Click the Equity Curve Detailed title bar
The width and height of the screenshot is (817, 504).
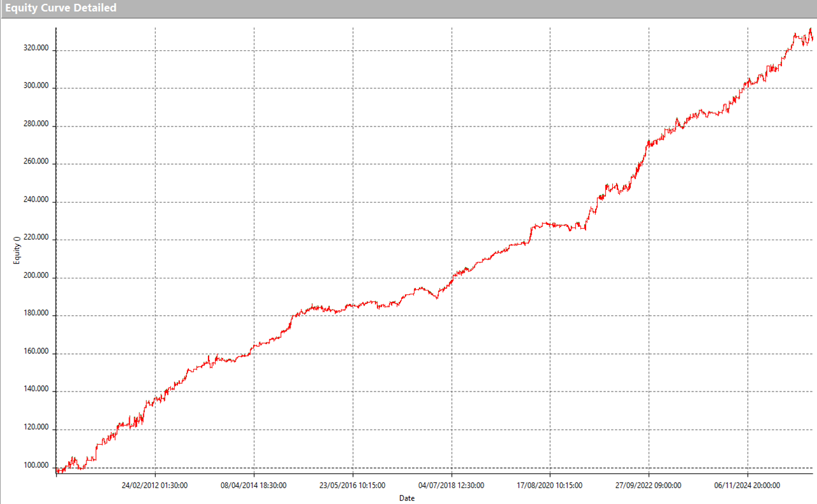coord(61,8)
